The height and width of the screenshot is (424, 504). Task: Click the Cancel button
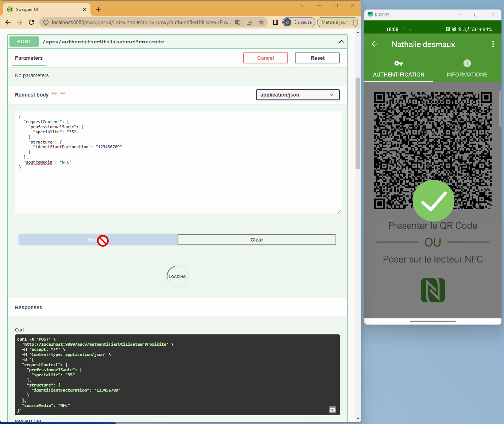click(265, 58)
